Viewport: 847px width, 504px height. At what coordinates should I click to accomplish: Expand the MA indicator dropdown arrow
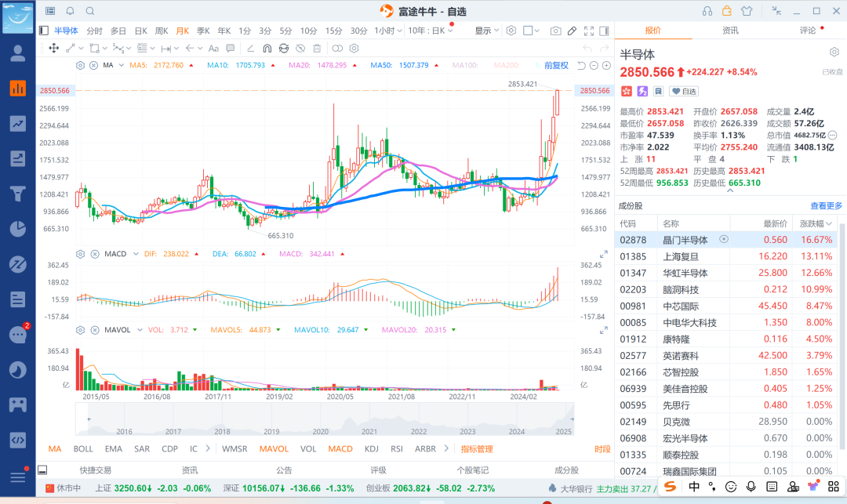(x=122, y=65)
